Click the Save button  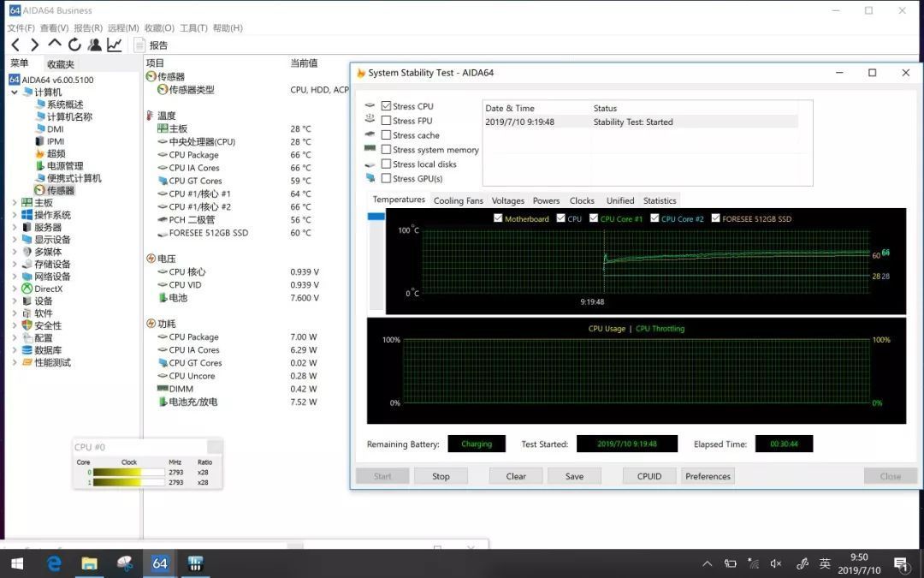(x=575, y=476)
